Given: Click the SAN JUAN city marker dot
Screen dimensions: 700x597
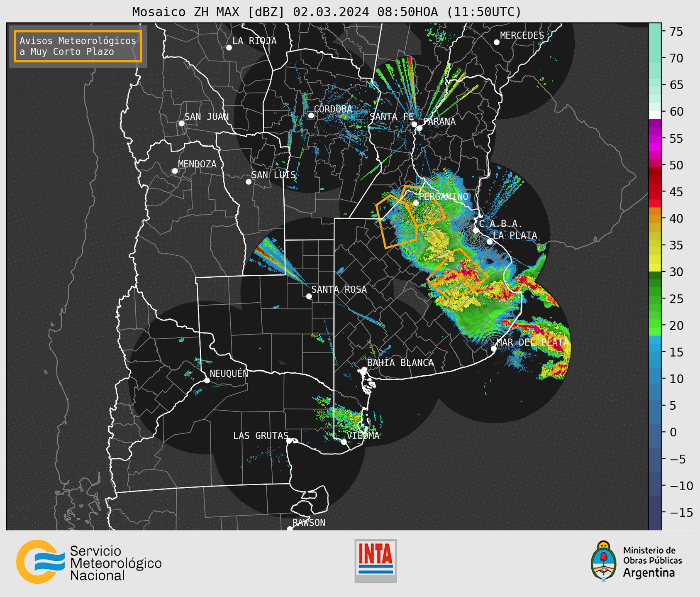Looking at the screenshot, I should 181,123.
